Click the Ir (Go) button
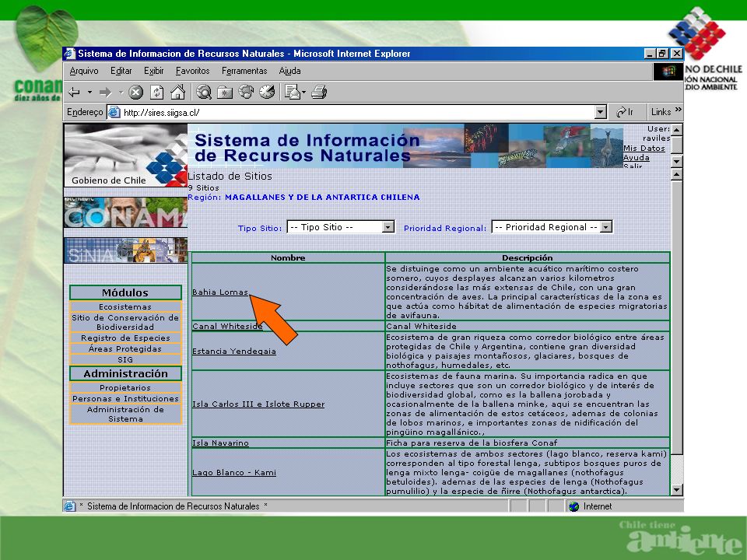Screen dimensions: 747x560 (x=625, y=112)
